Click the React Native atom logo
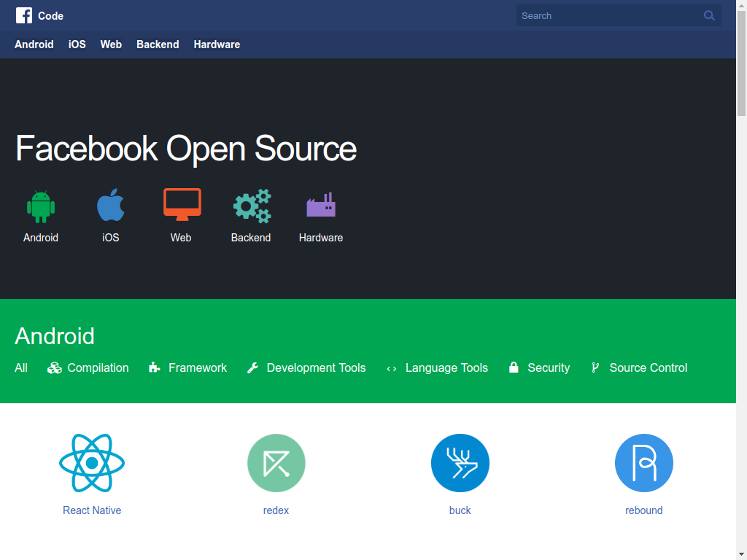Image resolution: width=747 pixels, height=560 pixels. coord(92,463)
